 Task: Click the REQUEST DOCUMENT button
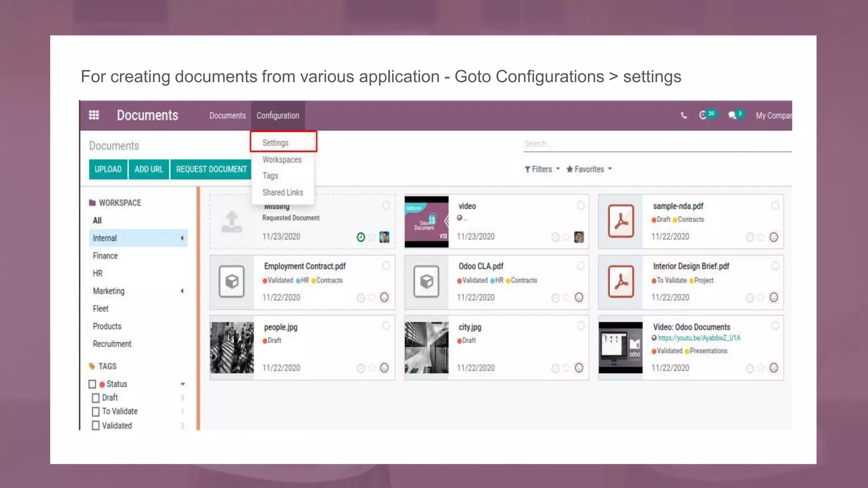coord(211,169)
